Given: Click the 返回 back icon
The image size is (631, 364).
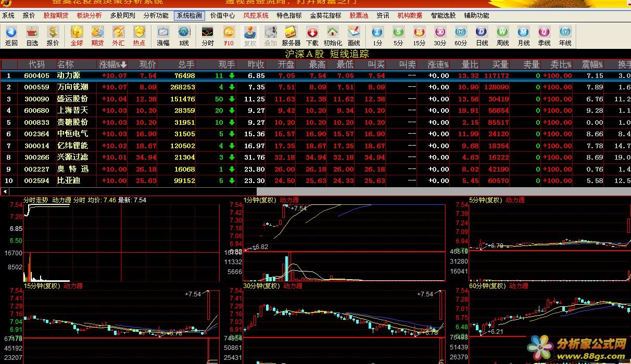Looking at the screenshot, I should (11, 36).
